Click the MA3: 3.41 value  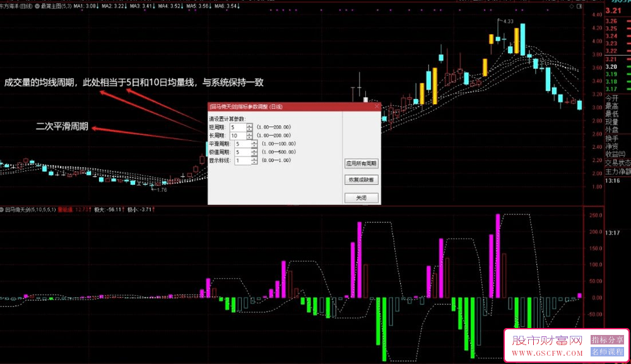coord(141,6)
